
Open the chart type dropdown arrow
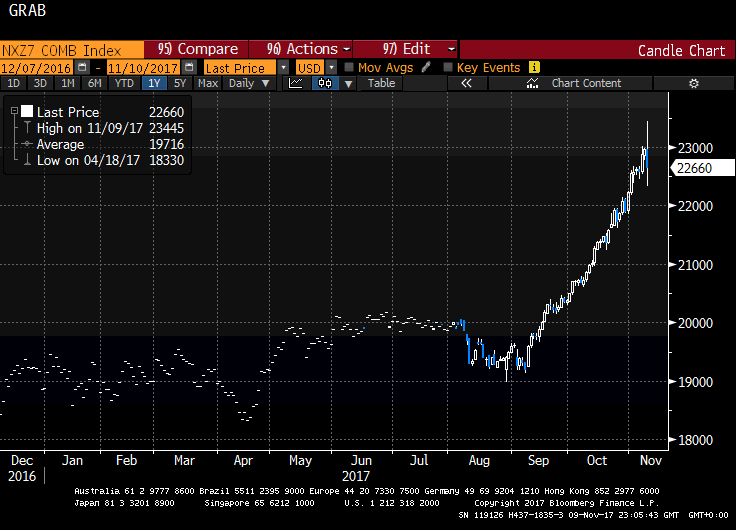click(x=348, y=84)
